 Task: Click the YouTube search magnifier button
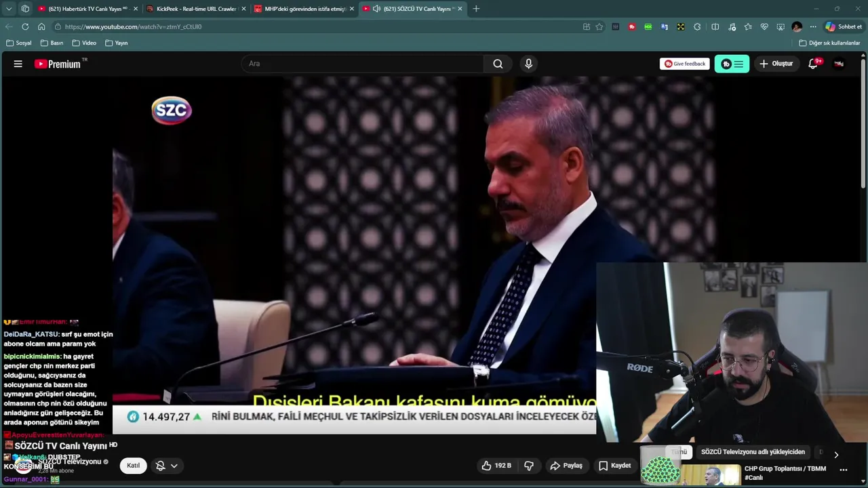(x=498, y=64)
